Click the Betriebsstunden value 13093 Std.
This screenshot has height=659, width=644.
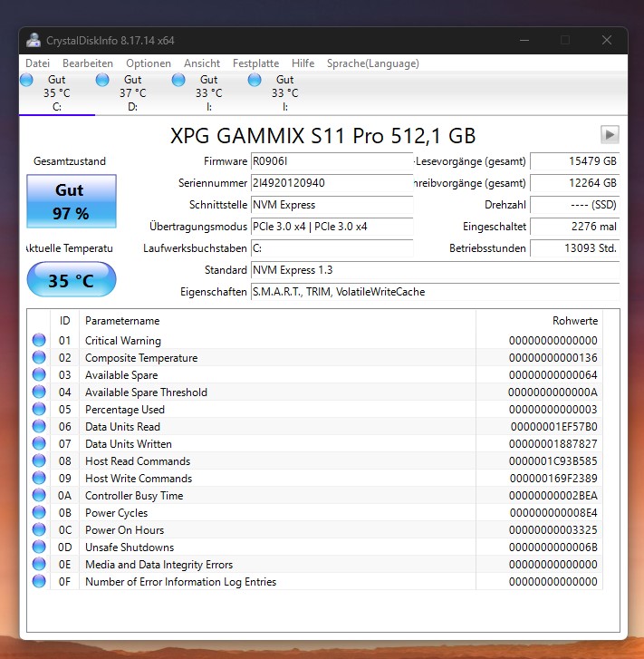[574, 248]
